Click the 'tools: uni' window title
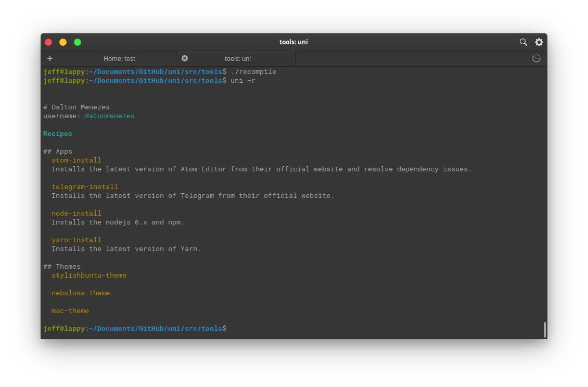Image resolution: width=588 pixels, height=387 pixels. pos(293,42)
